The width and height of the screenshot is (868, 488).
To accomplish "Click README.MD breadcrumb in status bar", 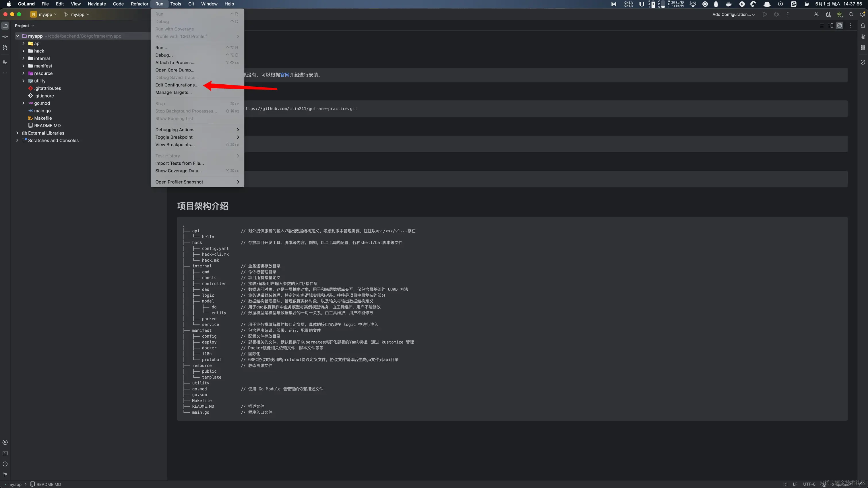I will click(x=46, y=484).
